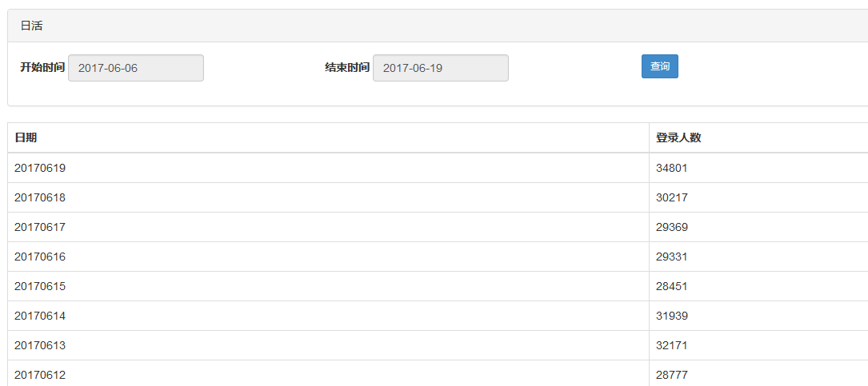This screenshot has height=386, width=868.
Task: Click the 日活 panel heading
Action: [32, 26]
